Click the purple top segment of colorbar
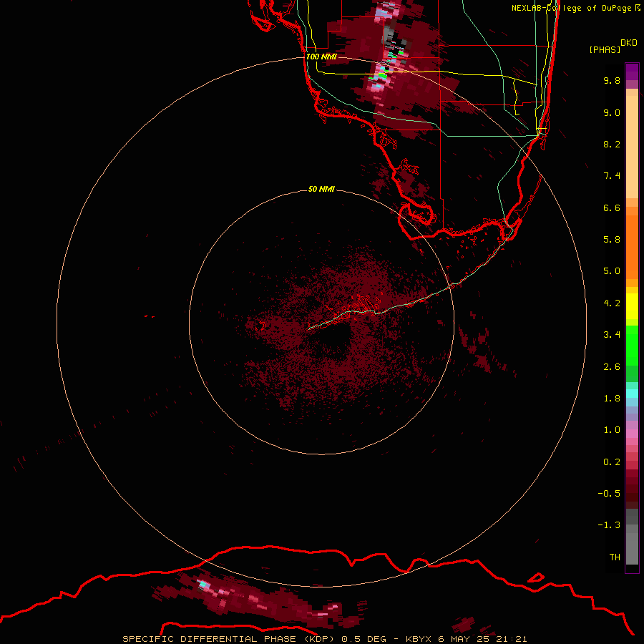The image size is (644, 644). click(632, 72)
